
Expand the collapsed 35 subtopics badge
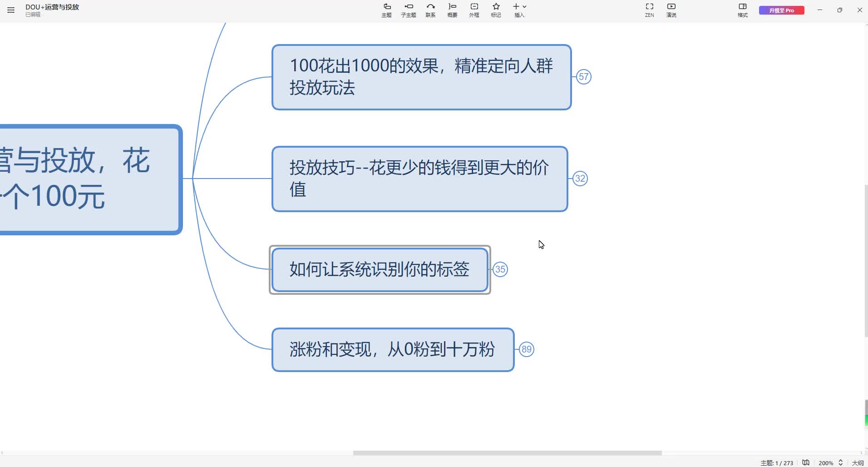point(500,269)
